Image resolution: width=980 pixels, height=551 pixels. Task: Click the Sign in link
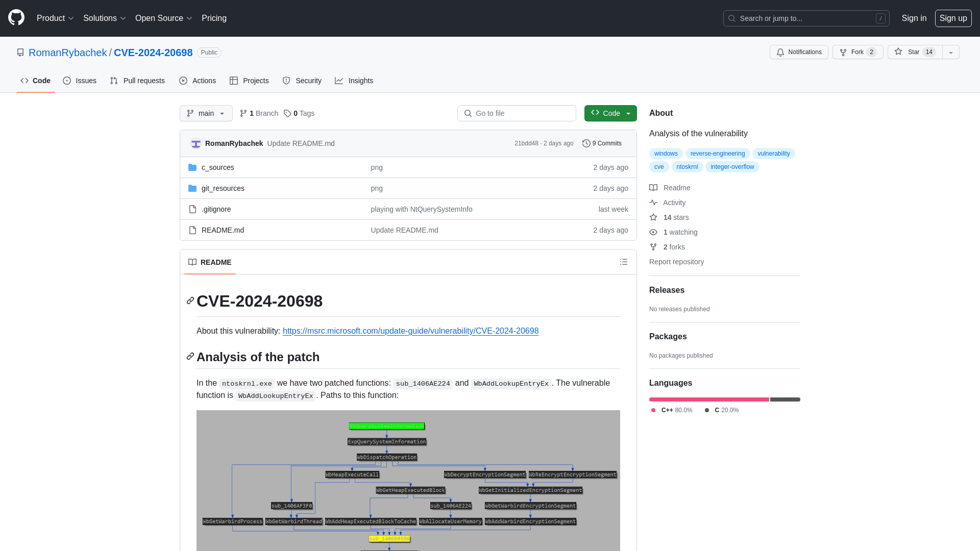tap(914, 18)
